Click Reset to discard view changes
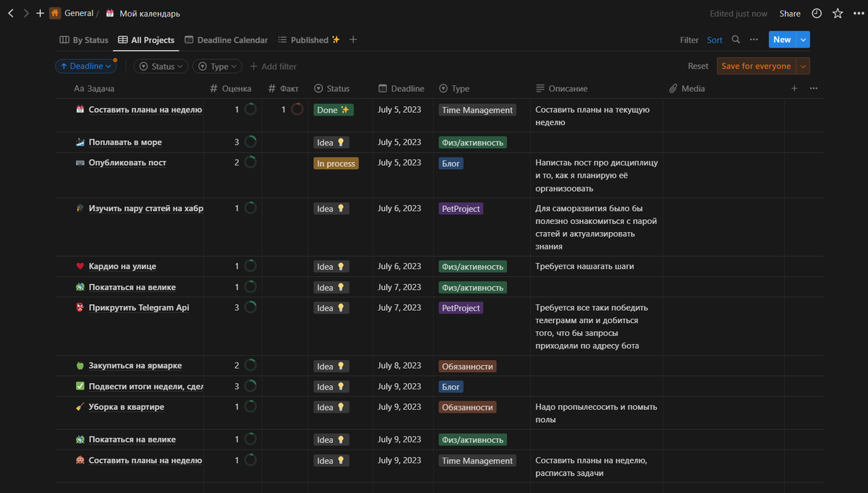Screen dimensions: 868x493 point(698,66)
